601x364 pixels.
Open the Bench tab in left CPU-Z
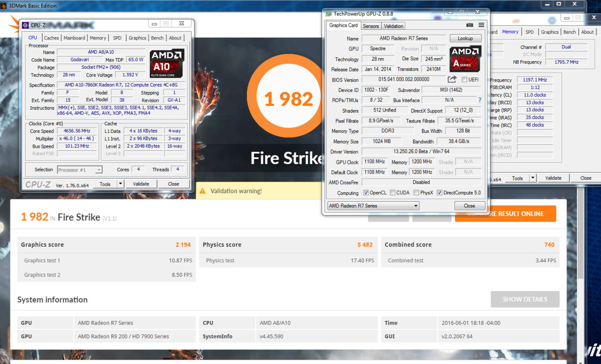[157, 38]
